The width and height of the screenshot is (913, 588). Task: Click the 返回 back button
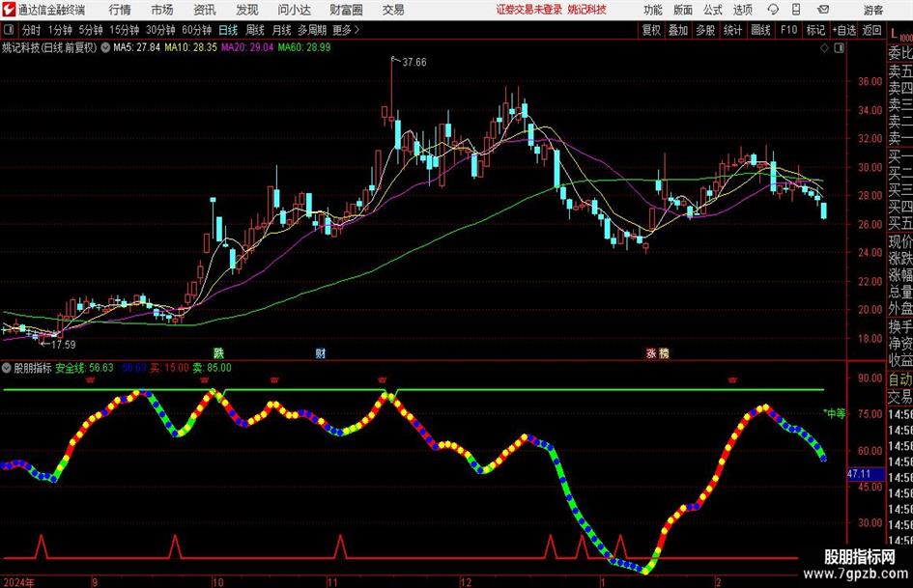coord(871,30)
